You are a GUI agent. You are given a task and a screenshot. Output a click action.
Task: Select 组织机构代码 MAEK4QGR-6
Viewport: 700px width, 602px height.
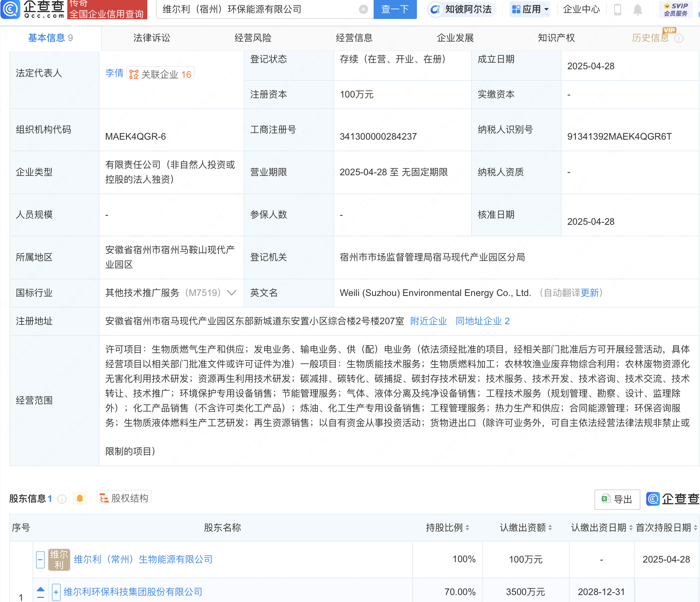coord(135,137)
